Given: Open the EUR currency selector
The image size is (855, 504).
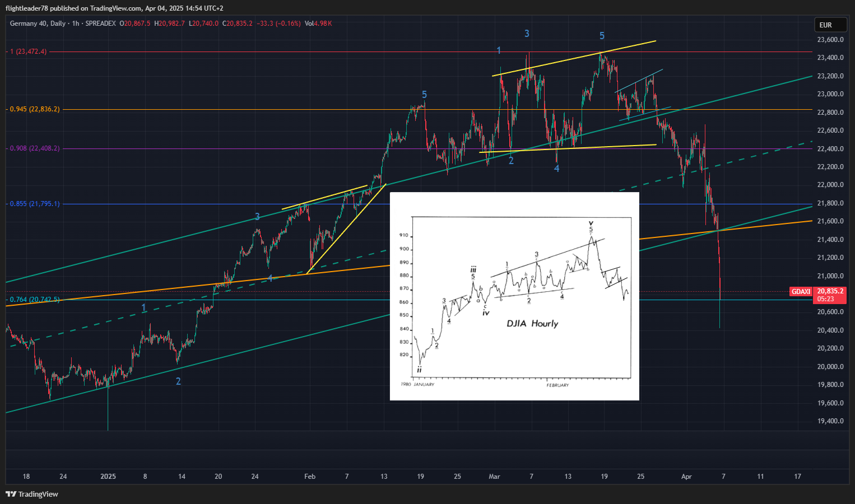Looking at the screenshot, I should click(829, 25).
